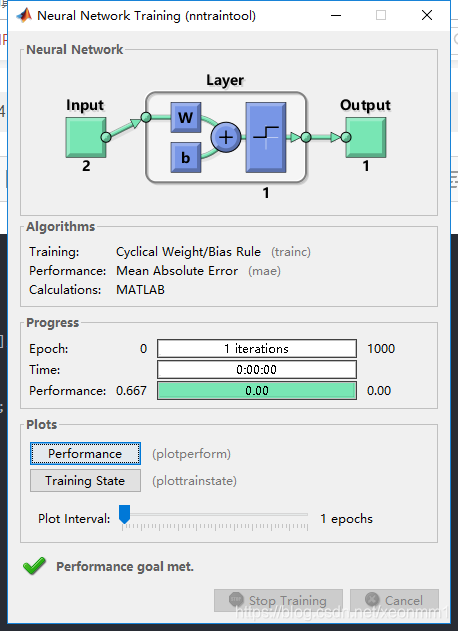Click the 'Layer' title above the diagram
Screen dimensions: 458x631
pyautogui.click(x=225, y=80)
